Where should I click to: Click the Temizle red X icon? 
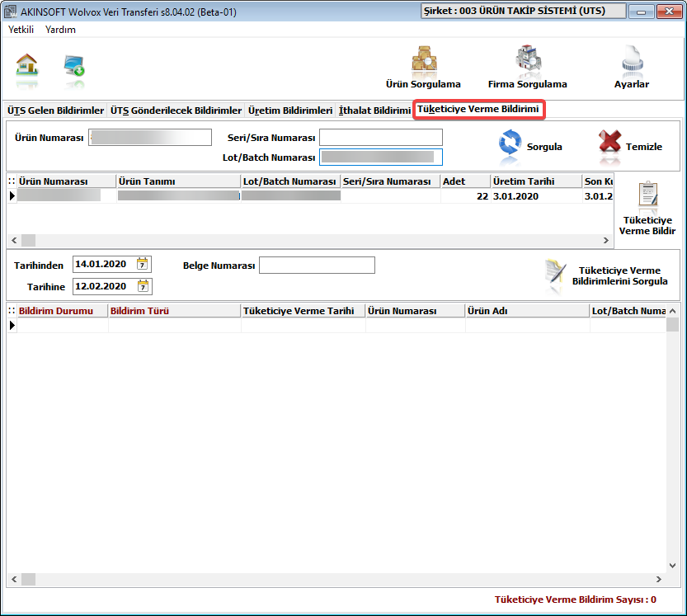tap(609, 142)
